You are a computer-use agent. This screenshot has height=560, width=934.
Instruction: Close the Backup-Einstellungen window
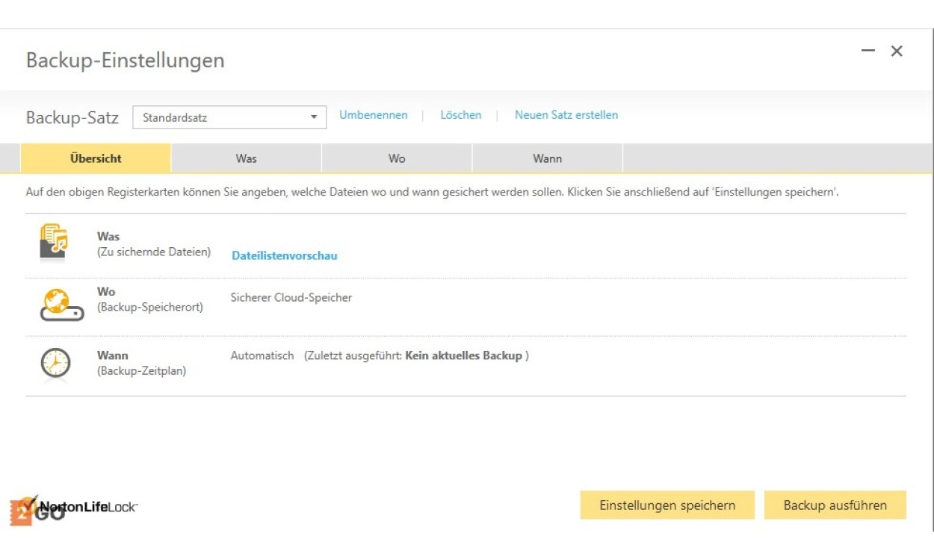pos(897,51)
